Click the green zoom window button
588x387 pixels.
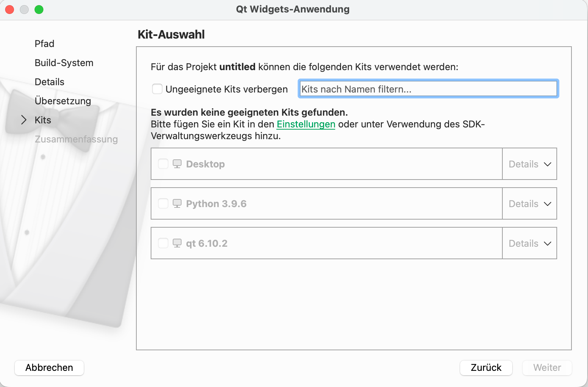coord(39,10)
